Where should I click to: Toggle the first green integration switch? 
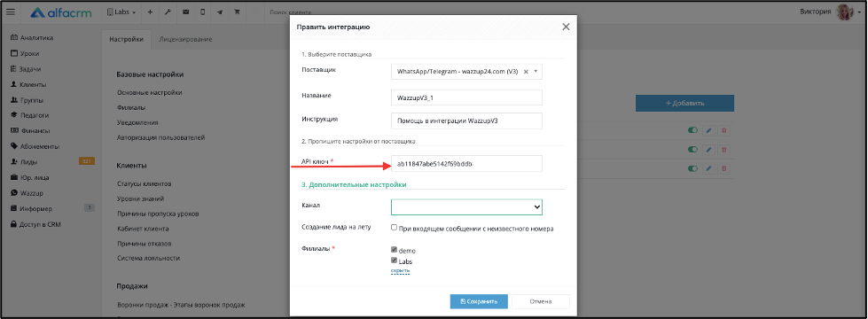pos(692,130)
